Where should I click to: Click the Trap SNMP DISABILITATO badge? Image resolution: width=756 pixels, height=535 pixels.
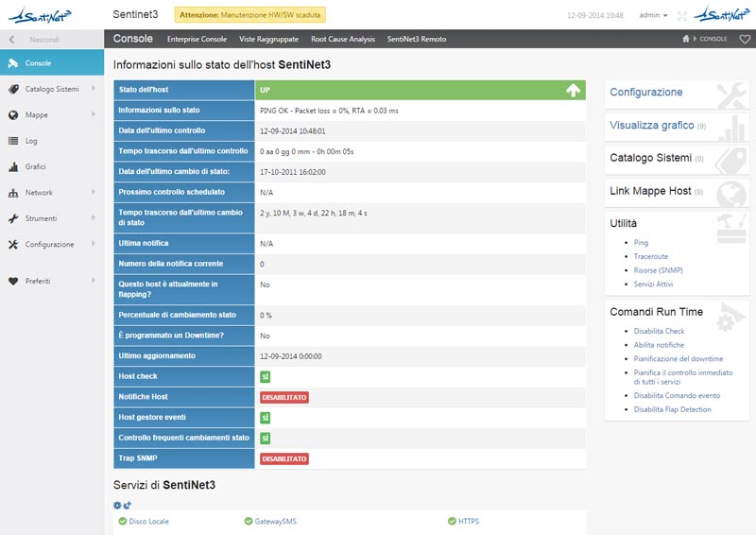[x=284, y=458]
